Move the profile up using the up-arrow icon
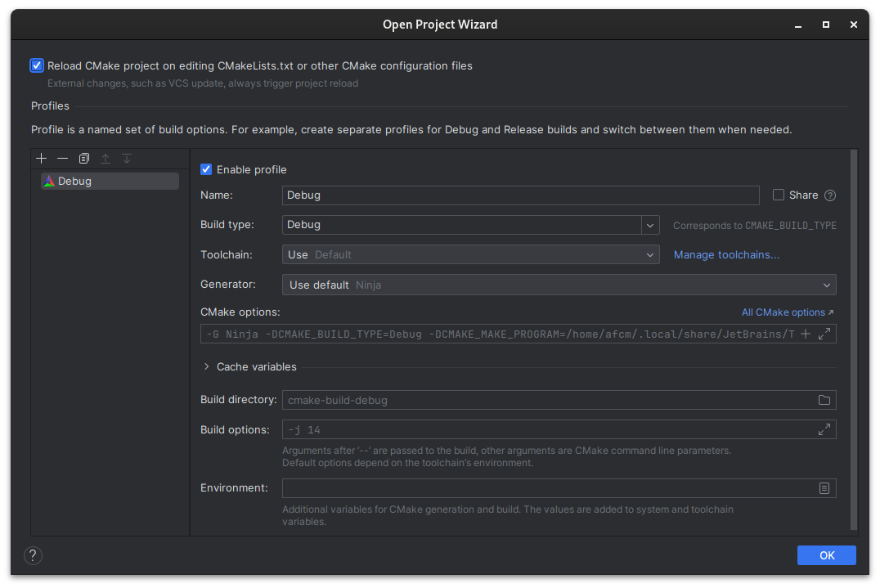 pos(105,158)
